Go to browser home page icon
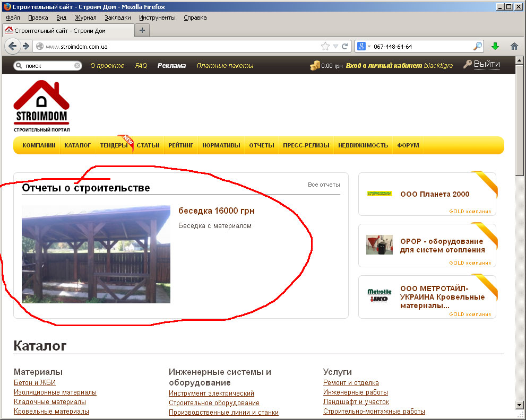The height and width of the screenshot is (420, 526). [x=514, y=46]
